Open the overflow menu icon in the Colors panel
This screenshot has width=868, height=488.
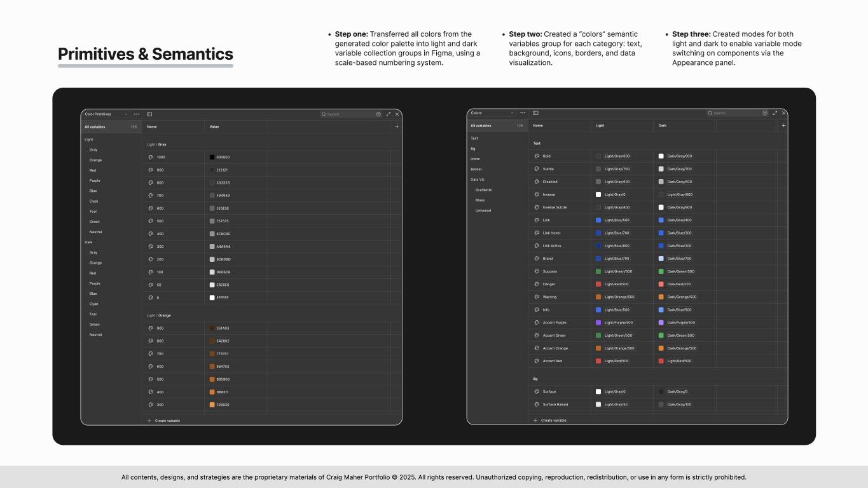pos(523,112)
